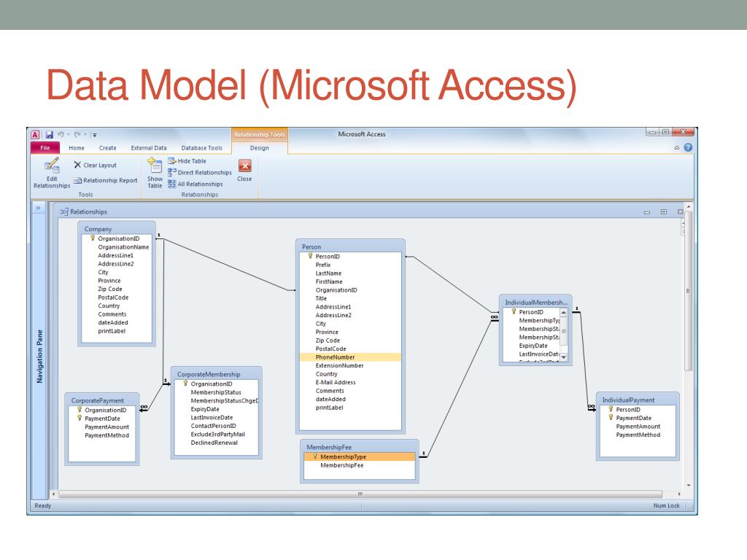
Task: Open the External Data tab
Action: [x=149, y=148]
